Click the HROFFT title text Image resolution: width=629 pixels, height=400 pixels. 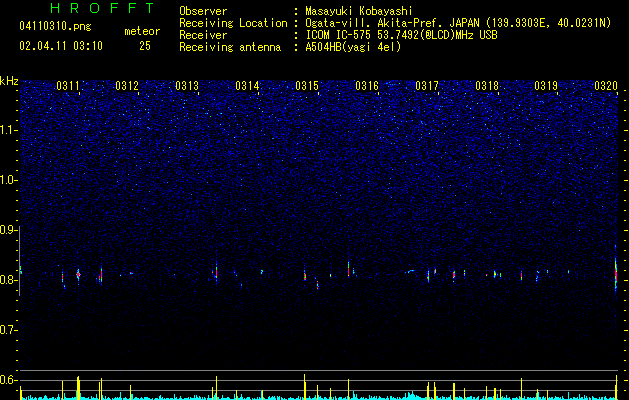102,8
